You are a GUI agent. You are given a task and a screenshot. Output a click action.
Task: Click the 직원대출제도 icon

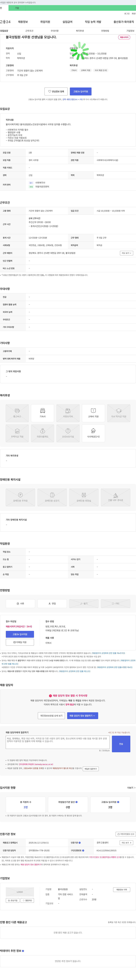(x=42, y=433)
